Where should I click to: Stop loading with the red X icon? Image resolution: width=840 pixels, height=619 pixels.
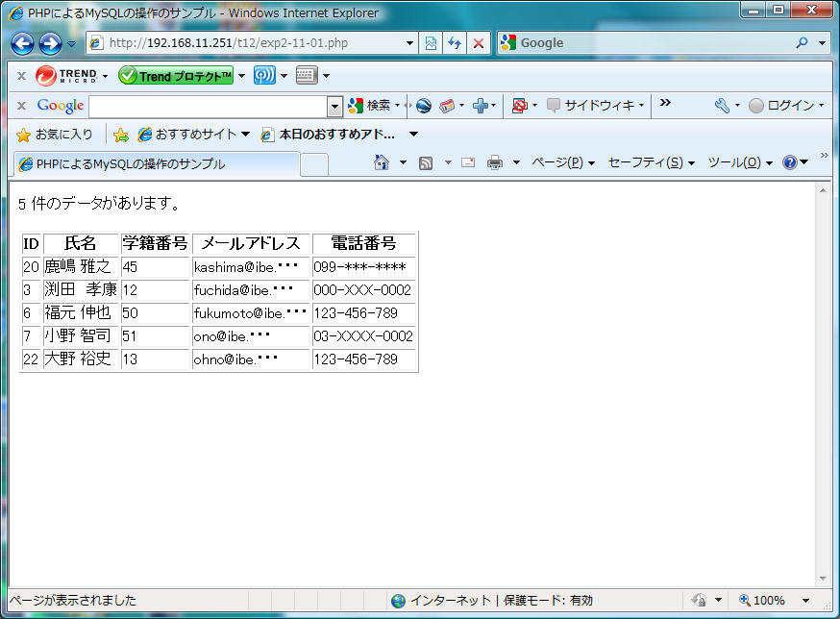pyautogui.click(x=478, y=43)
